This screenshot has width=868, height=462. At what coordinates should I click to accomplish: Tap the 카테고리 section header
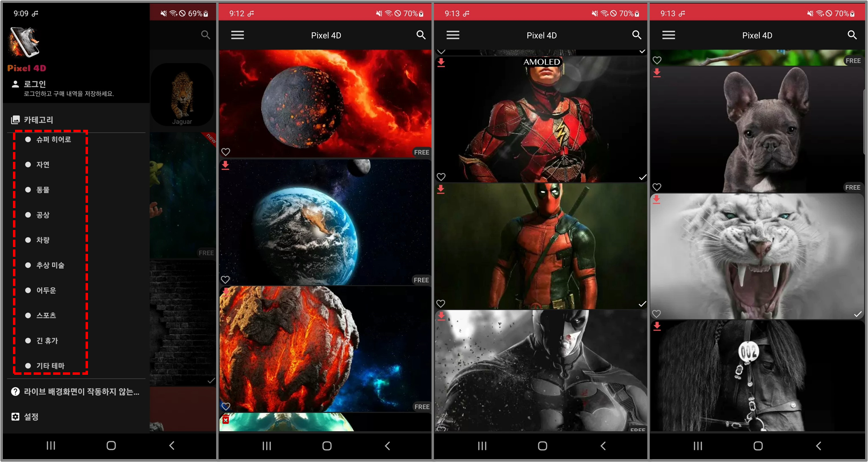(32, 120)
